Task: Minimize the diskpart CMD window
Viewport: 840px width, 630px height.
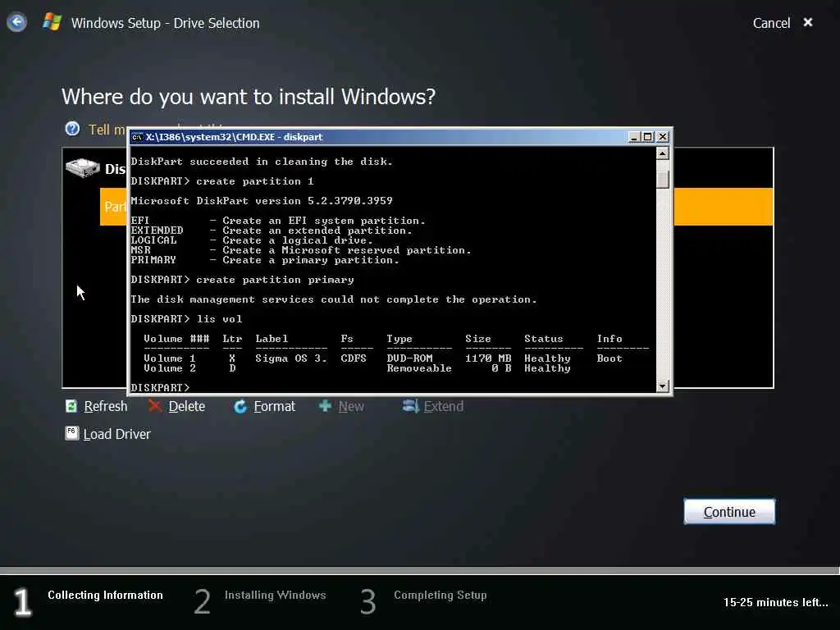Action: (x=634, y=137)
